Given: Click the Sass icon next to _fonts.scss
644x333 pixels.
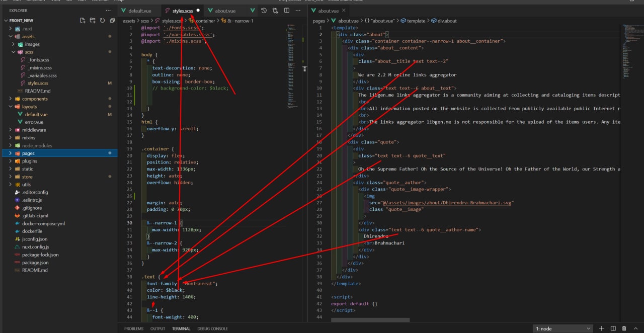Looking at the screenshot, I should pos(23,60).
